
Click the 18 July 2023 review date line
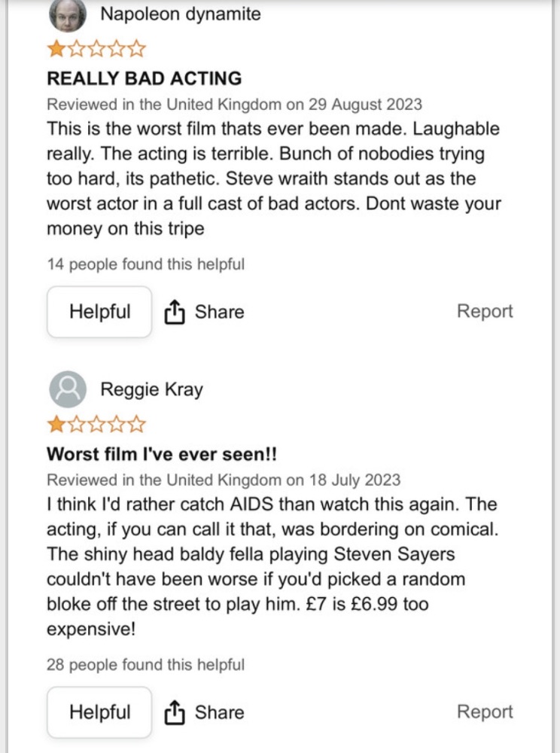point(224,480)
